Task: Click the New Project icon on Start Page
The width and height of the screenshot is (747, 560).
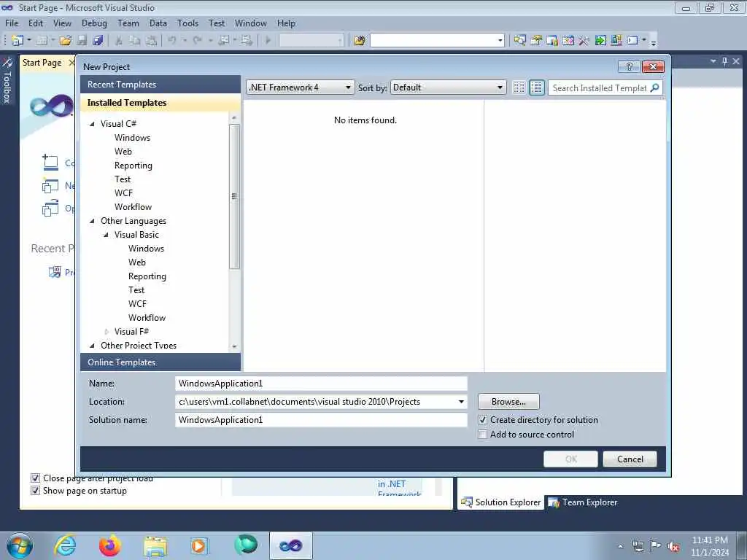Action: [50, 185]
